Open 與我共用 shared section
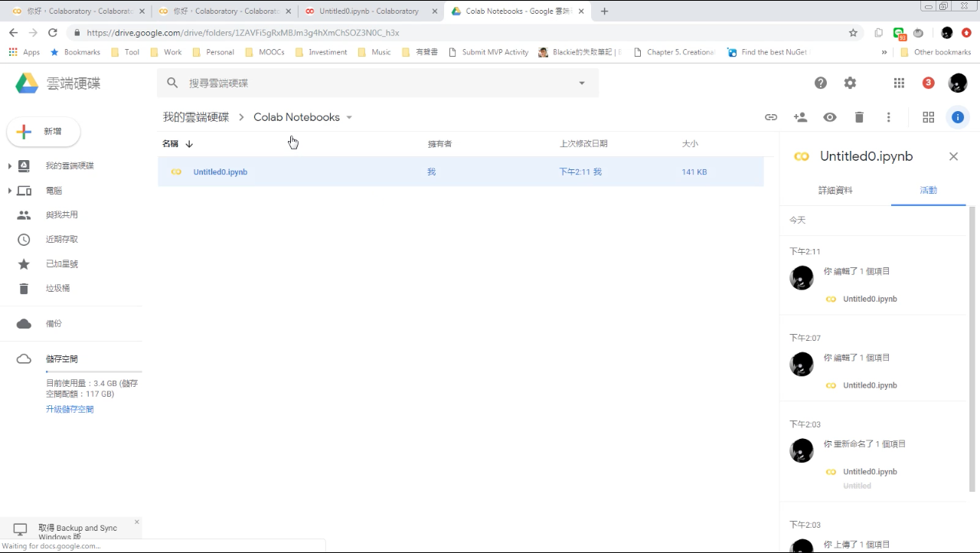Image resolution: width=980 pixels, height=553 pixels. (62, 215)
